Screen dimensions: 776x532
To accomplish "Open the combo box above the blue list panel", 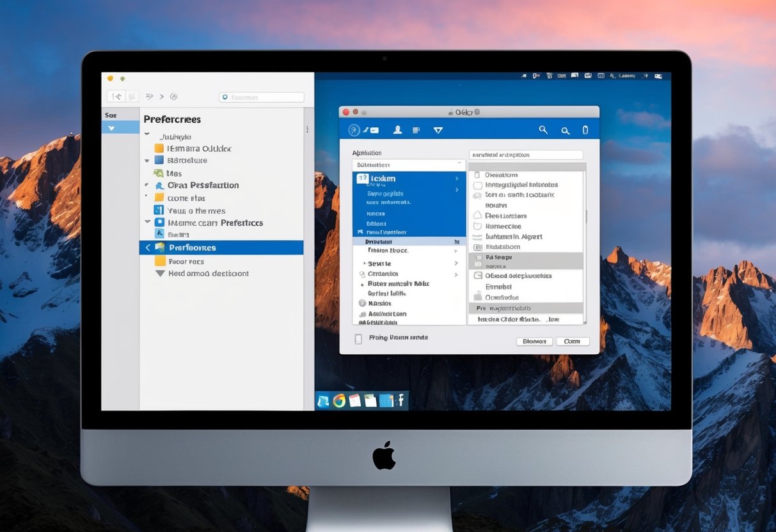I will [408, 164].
